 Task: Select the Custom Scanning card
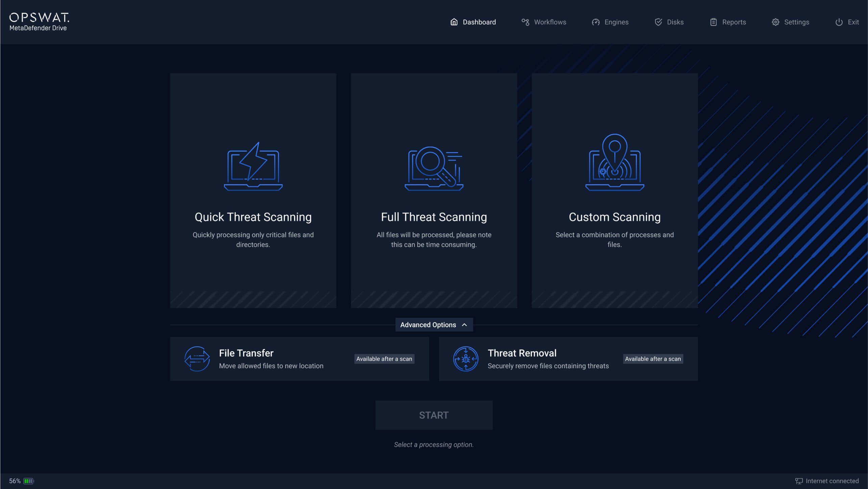tap(614, 191)
